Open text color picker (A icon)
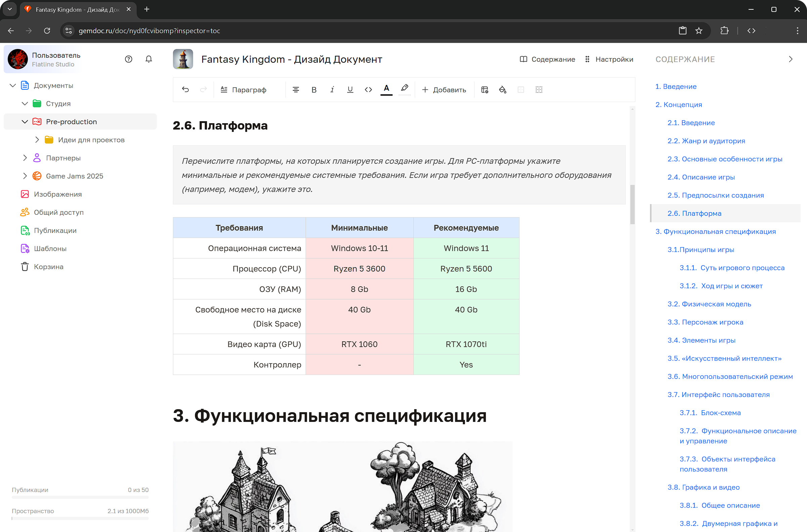This screenshot has height=532, width=807. [386, 89]
